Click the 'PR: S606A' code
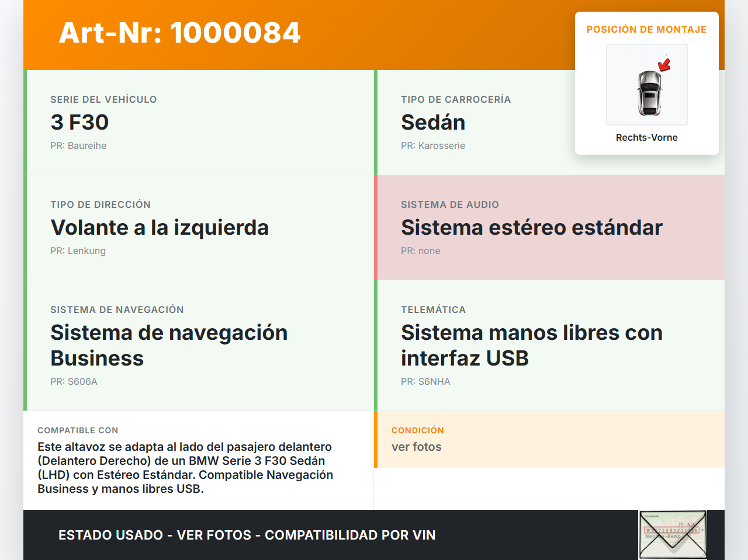 [74, 381]
